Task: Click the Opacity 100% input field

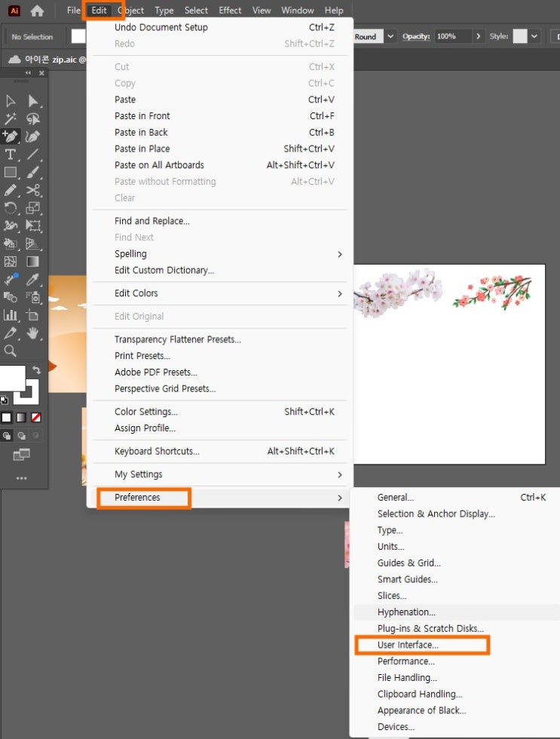Action: [453, 36]
